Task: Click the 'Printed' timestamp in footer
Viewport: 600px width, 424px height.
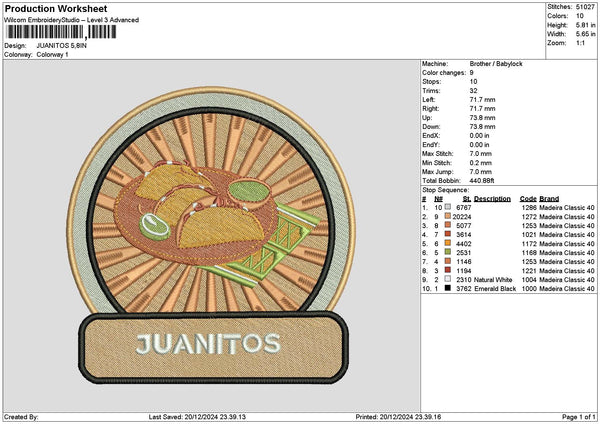Action: coord(398,417)
